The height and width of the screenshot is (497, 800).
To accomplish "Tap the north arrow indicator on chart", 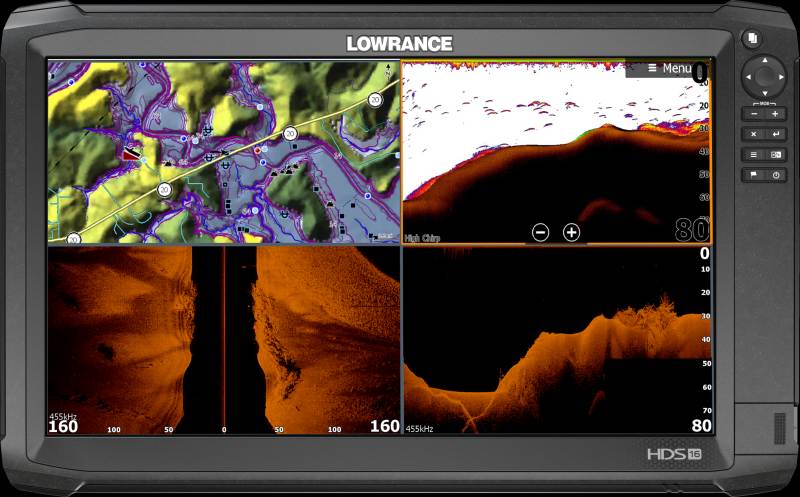I will (388, 70).
